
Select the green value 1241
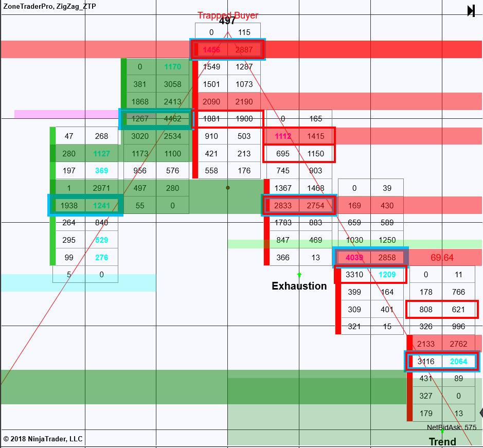102,206
